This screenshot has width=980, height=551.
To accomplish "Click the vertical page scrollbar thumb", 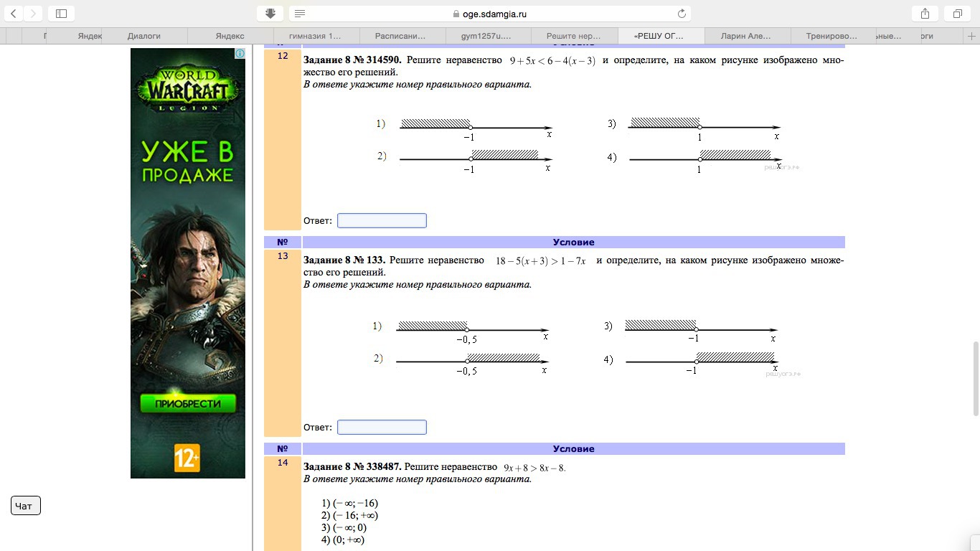I will pyautogui.click(x=976, y=379).
